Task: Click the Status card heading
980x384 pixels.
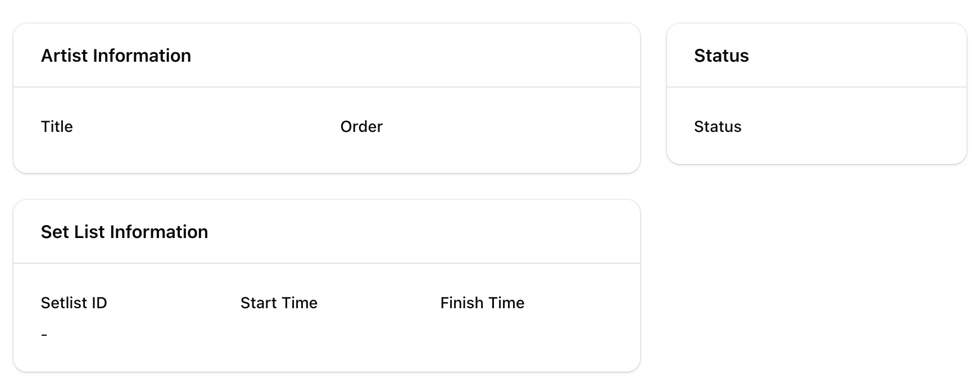Action: click(x=721, y=56)
